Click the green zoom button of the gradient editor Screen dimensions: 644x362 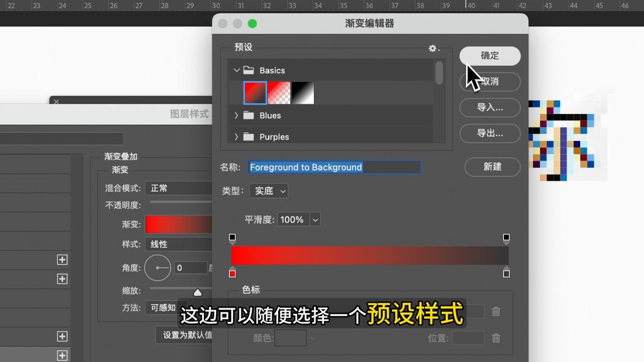coord(252,24)
